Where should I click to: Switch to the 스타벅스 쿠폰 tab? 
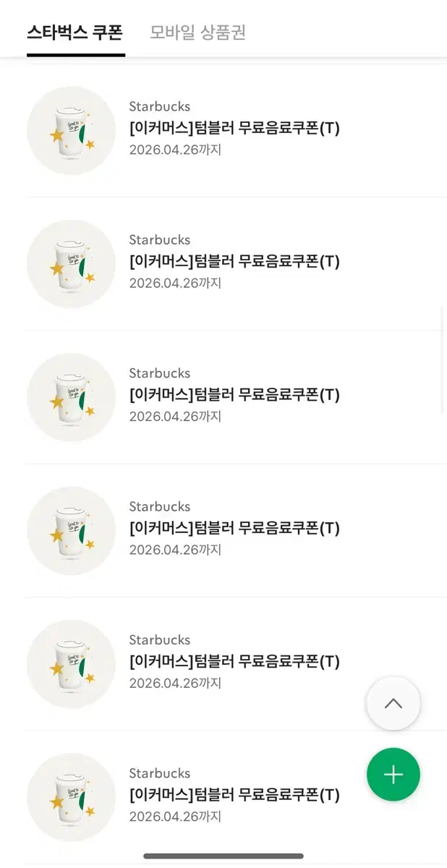pos(75,33)
